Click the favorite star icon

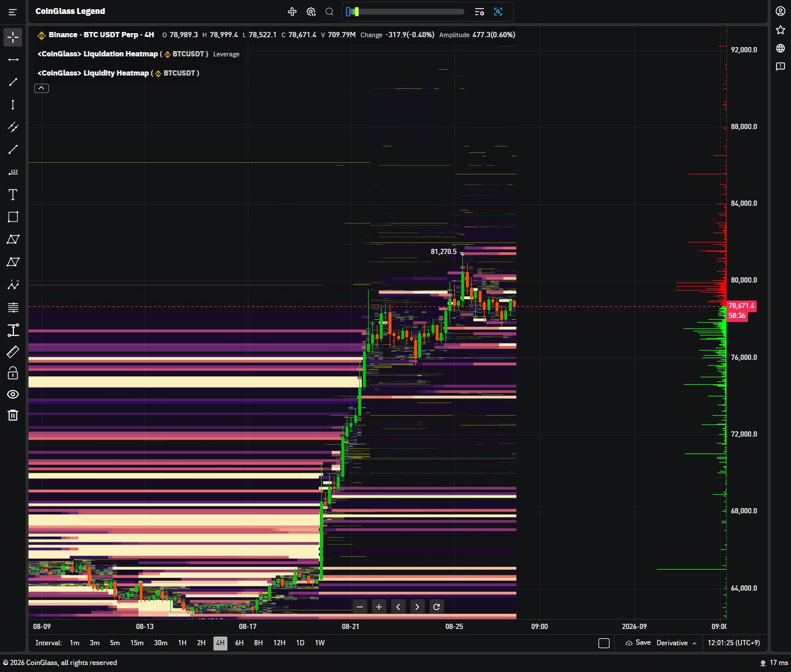(781, 30)
